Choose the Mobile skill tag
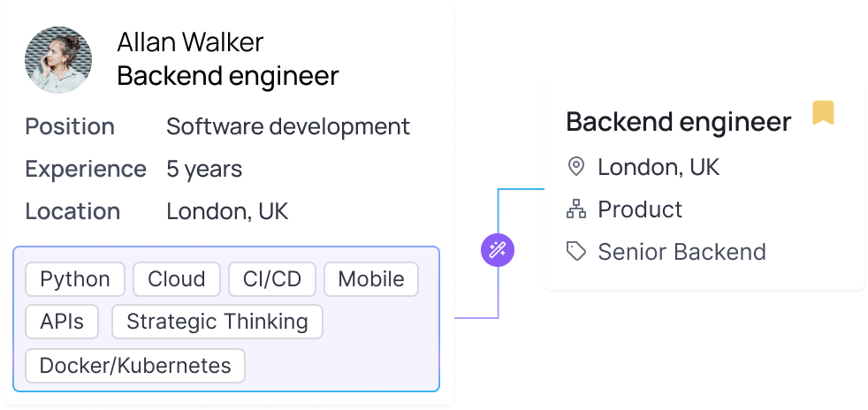Screen dimensions: 868x410 pyautogui.click(x=371, y=279)
